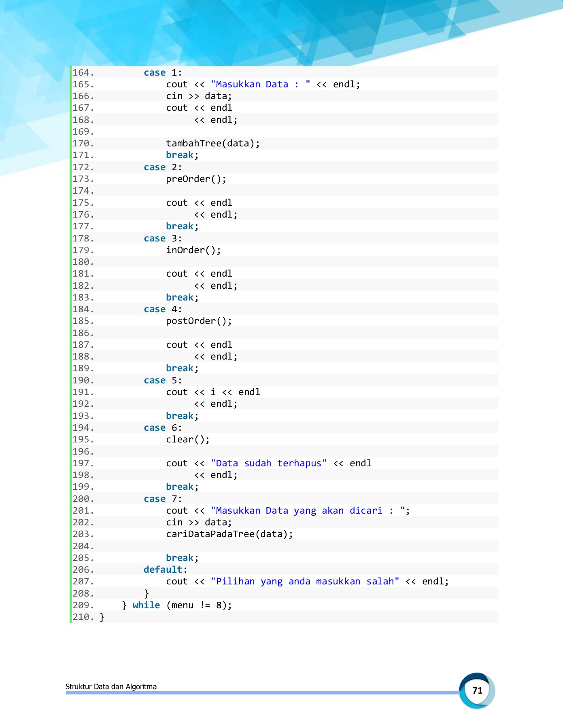The image size is (563, 728).
Task: Click the 'while' keyword on line 209
Action: pyautogui.click(x=146, y=605)
